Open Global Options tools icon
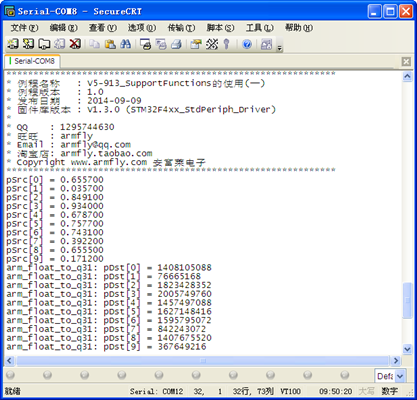This screenshot has height=400, width=417. pos(212,44)
